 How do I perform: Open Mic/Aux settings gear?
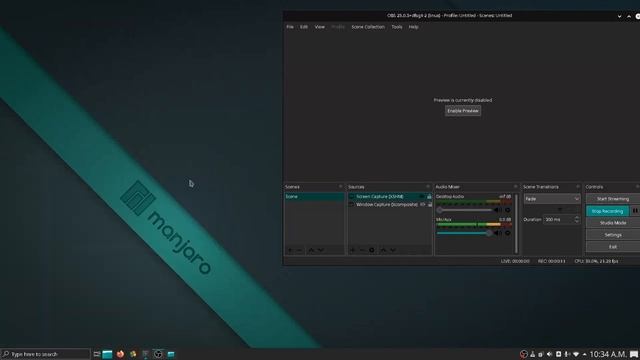coord(508,233)
